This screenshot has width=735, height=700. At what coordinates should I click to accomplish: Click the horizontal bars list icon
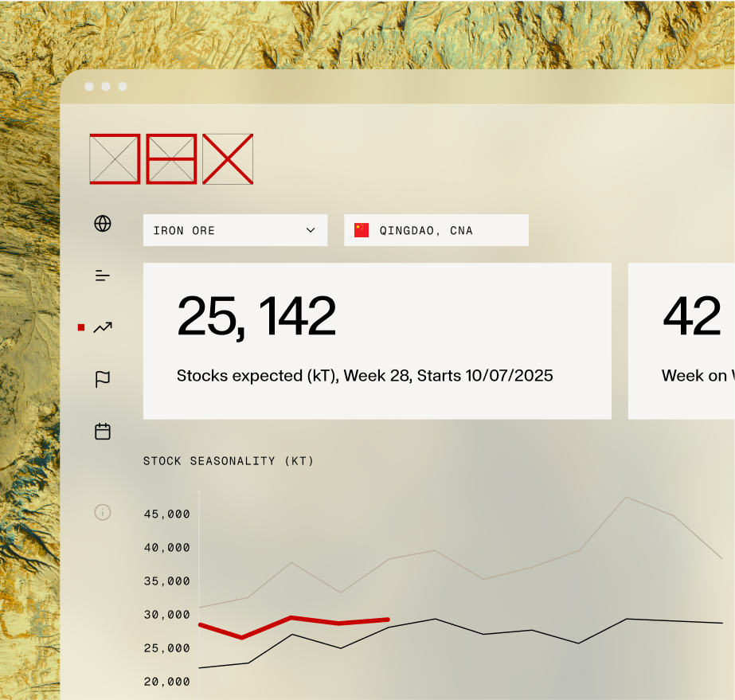tap(102, 276)
